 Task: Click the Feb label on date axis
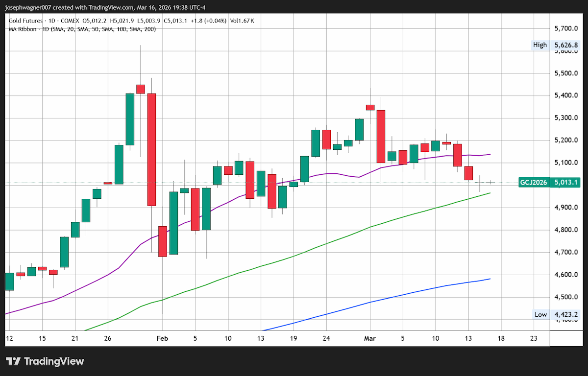[x=162, y=338]
